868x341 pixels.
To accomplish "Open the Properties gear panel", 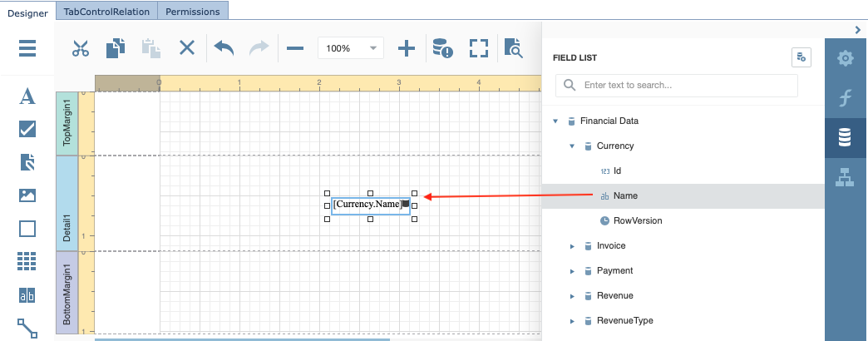I will 846,58.
